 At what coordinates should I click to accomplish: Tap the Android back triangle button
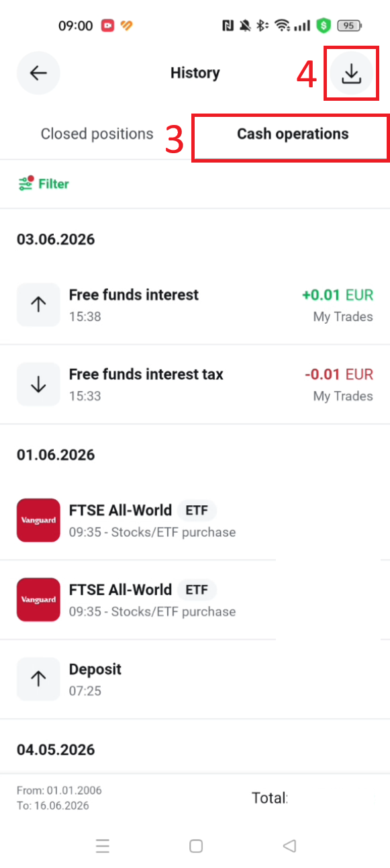click(289, 846)
